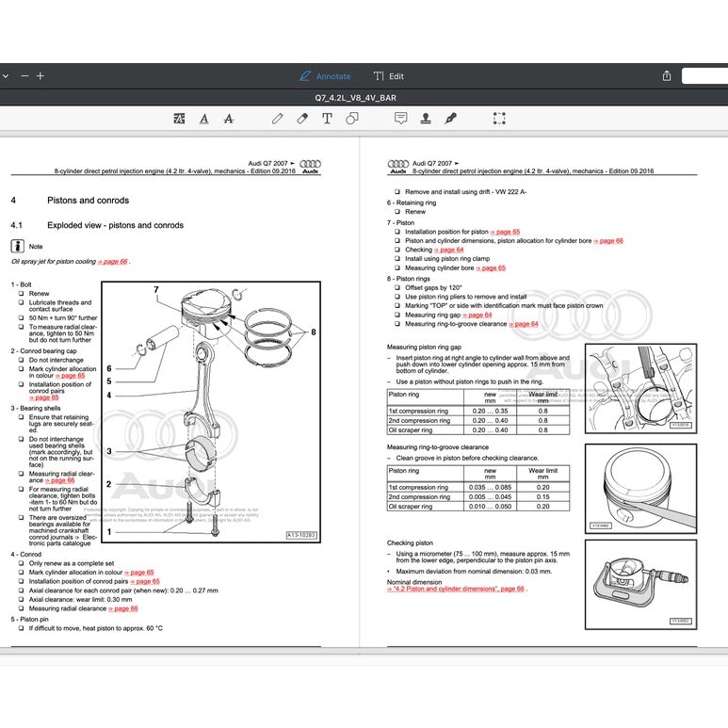Select the eraser tool
The width and height of the screenshot is (728, 728).
302,119
